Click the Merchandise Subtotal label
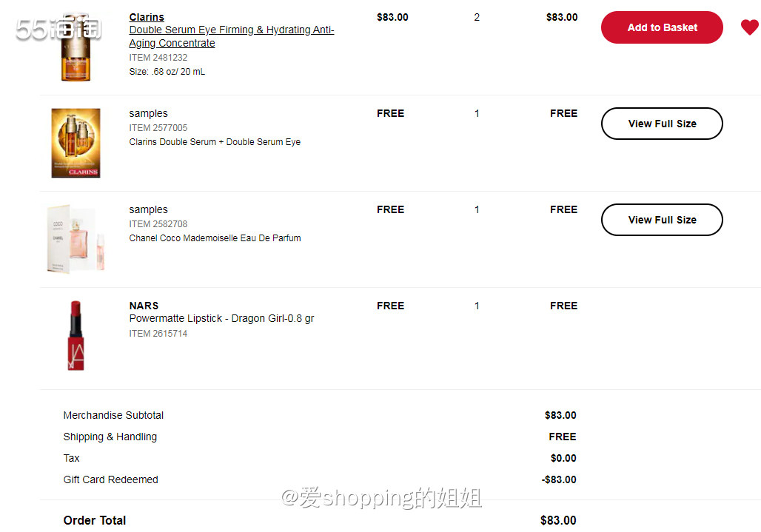Screen dimensions: 761x532 [x=113, y=415]
